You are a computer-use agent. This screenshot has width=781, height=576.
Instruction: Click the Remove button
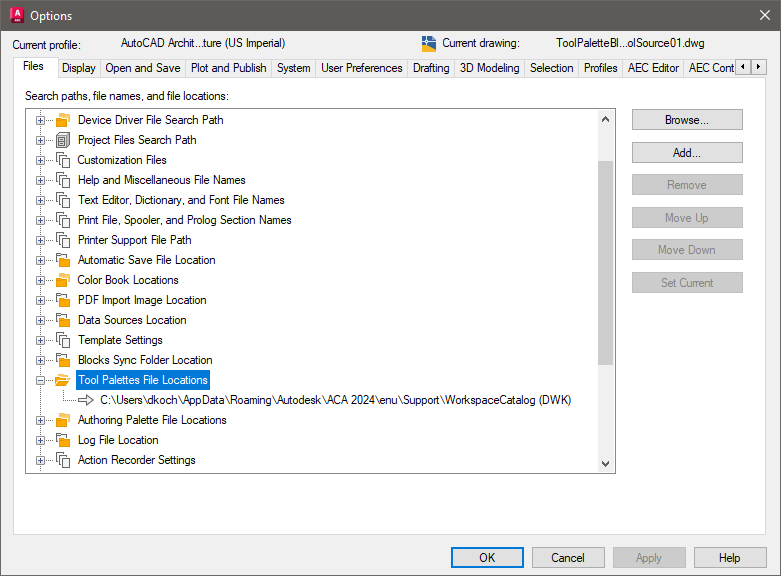(x=687, y=185)
